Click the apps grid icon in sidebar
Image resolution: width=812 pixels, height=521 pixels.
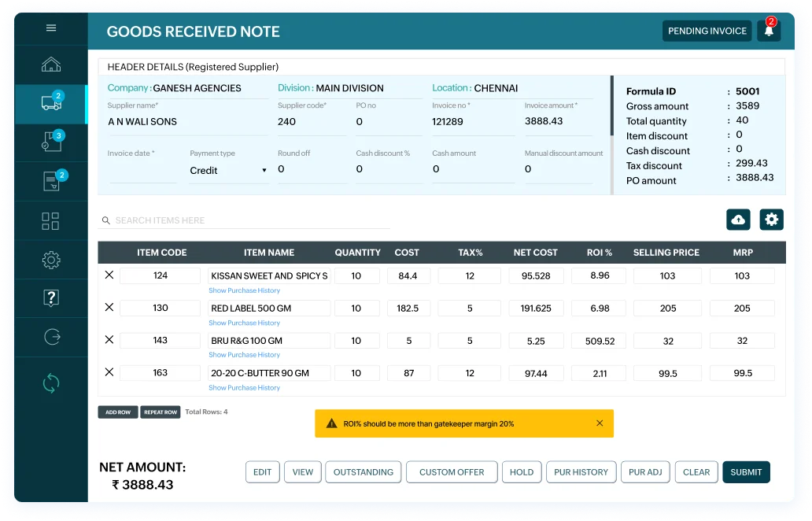50,220
